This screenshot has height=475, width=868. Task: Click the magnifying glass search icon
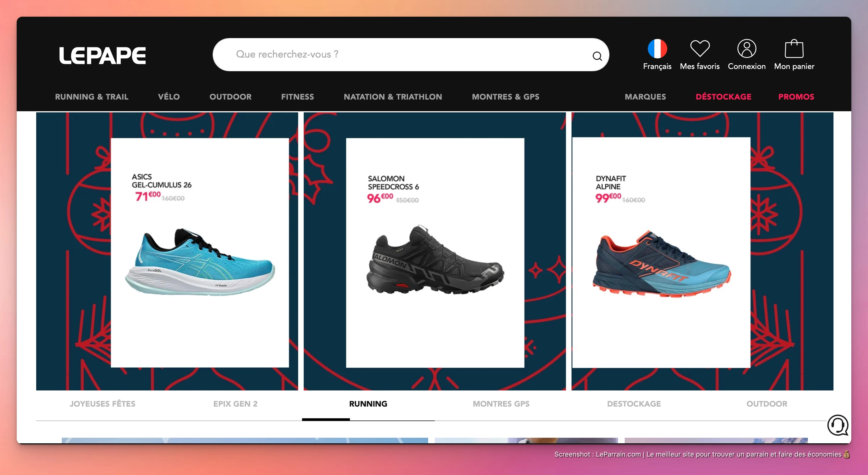(597, 56)
